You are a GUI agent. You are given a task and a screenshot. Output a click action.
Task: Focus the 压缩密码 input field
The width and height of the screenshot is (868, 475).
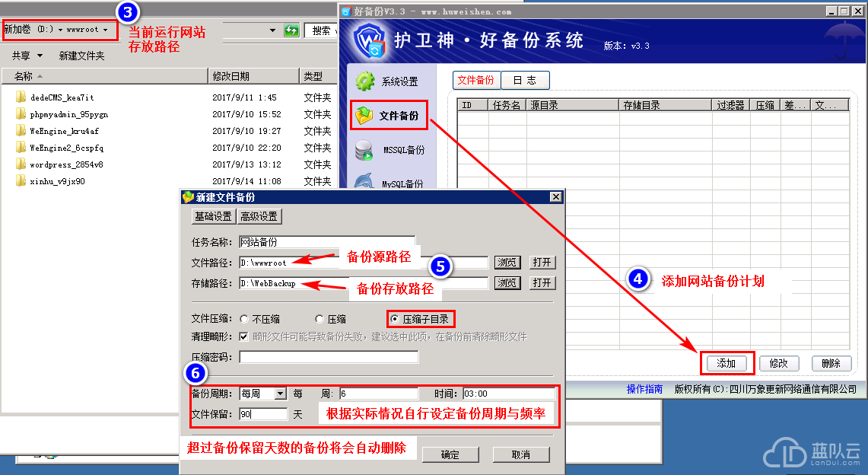point(329,357)
